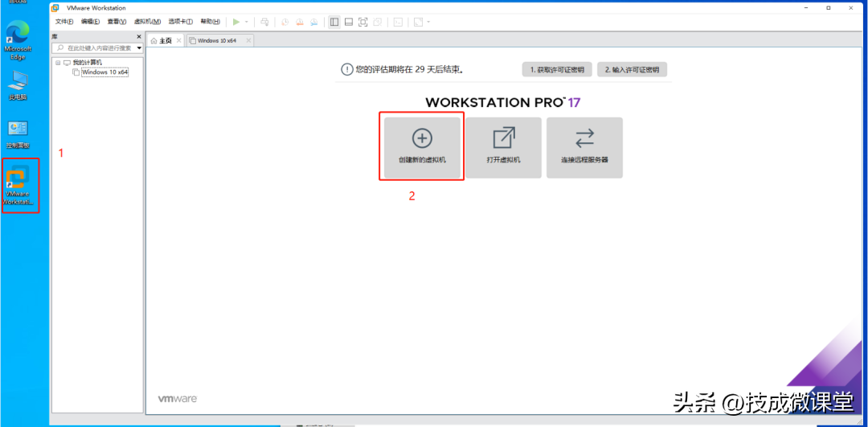Click the VMware Workstation title bar app icon
Image resolution: width=868 pixels, height=427 pixels.
pos(55,8)
